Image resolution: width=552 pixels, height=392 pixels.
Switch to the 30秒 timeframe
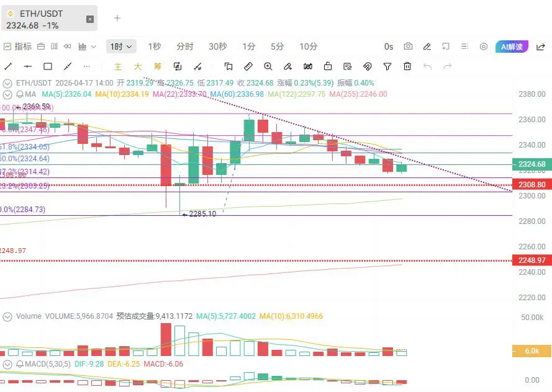coord(217,47)
